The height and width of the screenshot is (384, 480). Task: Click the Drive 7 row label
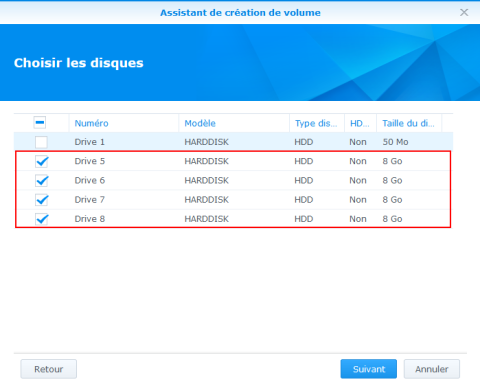coord(90,200)
